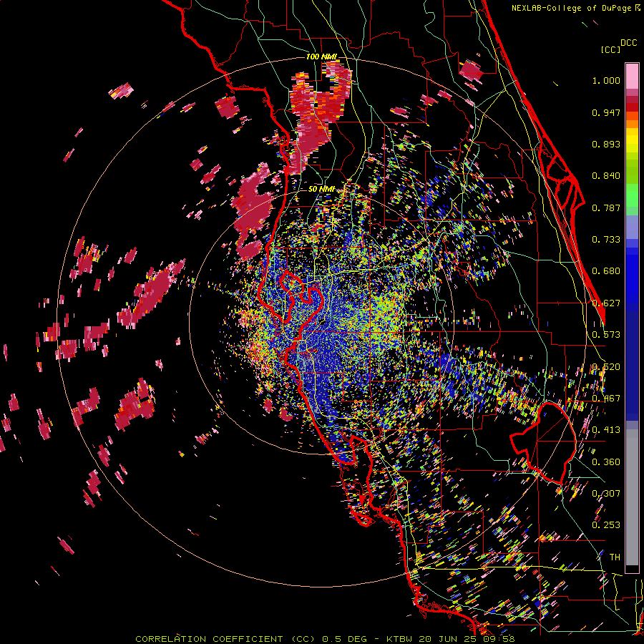Click the TH threshold label
644x644 pixels.
pos(615,557)
